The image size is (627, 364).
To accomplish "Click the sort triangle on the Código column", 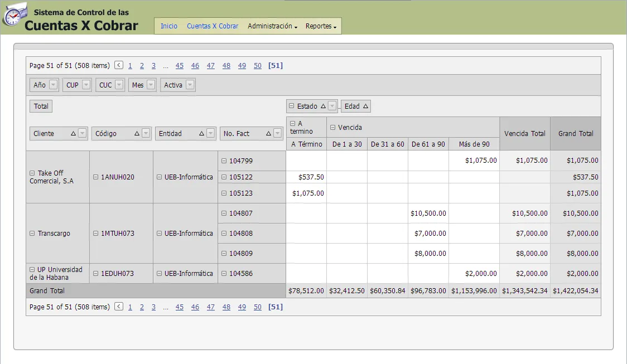I will pyautogui.click(x=137, y=133).
